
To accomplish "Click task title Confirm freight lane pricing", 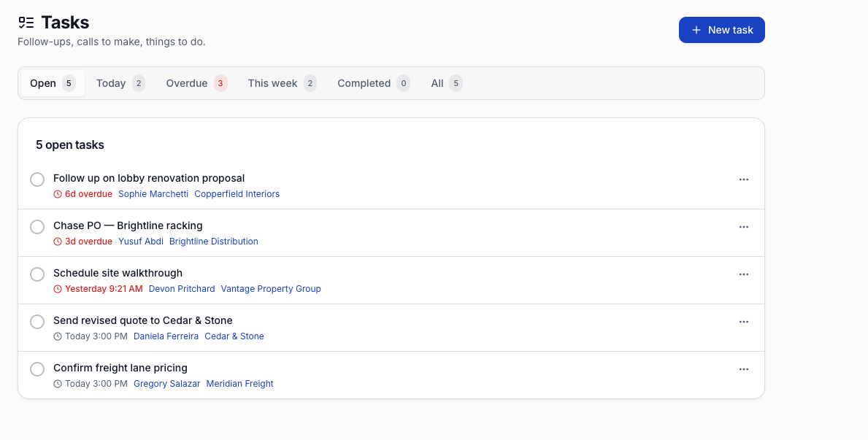I will (120, 368).
